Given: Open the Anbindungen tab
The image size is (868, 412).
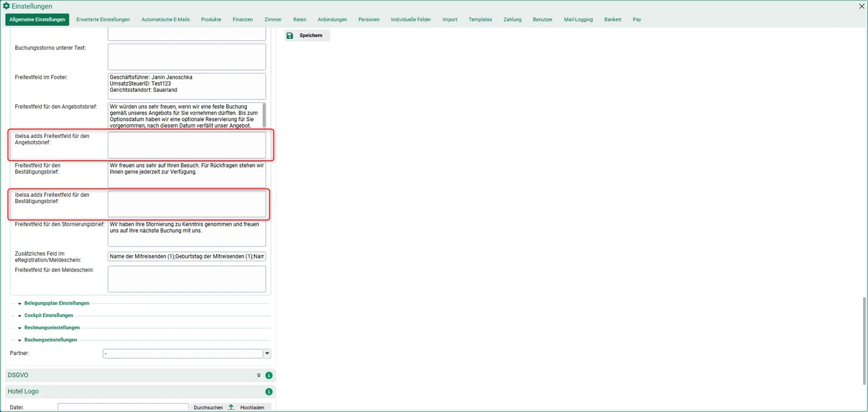Looking at the screenshot, I should pos(332,20).
